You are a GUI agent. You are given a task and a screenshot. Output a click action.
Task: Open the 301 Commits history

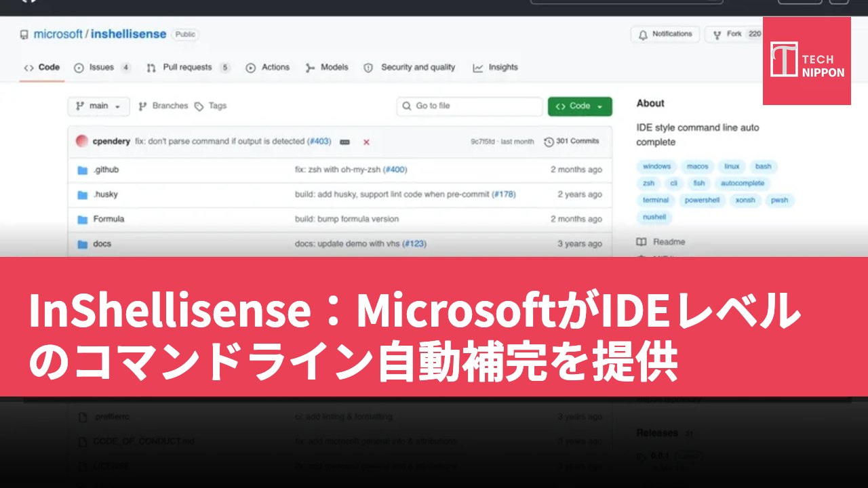tap(572, 142)
